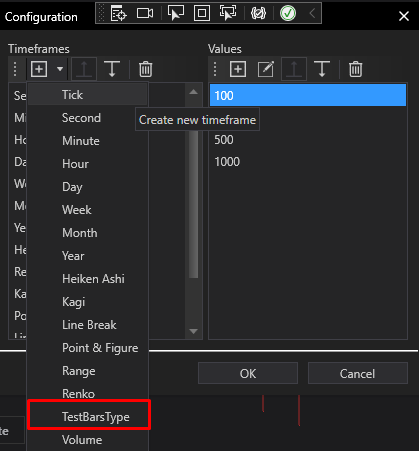
Task: Pick TestBarsType menu entry
Action: pyautogui.click(x=87, y=417)
